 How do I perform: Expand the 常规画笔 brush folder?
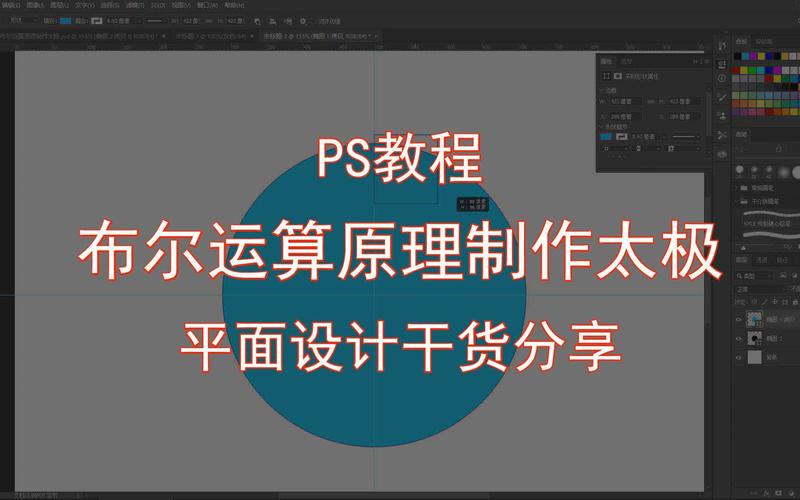(736, 188)
